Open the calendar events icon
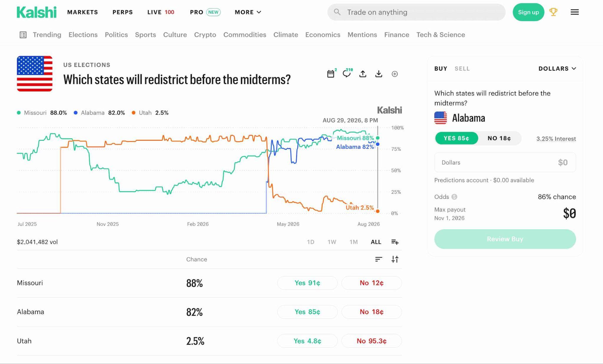 331,74
